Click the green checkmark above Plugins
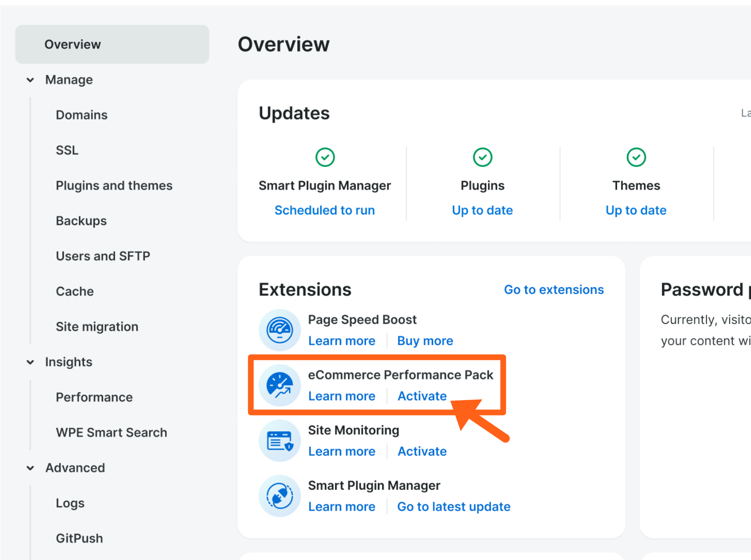The width and height of the screenshot is (751, 560). click(x=482, y=157)
